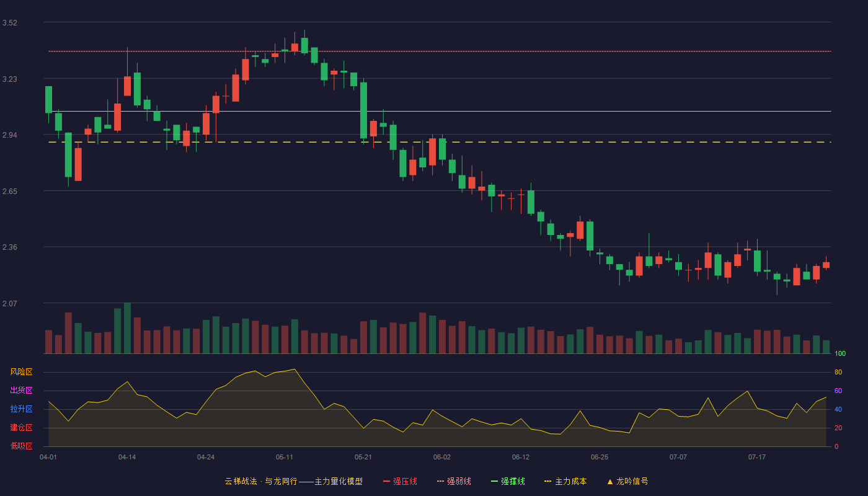
Task: Click the 04-01 date label
Action: click(48, 457)
